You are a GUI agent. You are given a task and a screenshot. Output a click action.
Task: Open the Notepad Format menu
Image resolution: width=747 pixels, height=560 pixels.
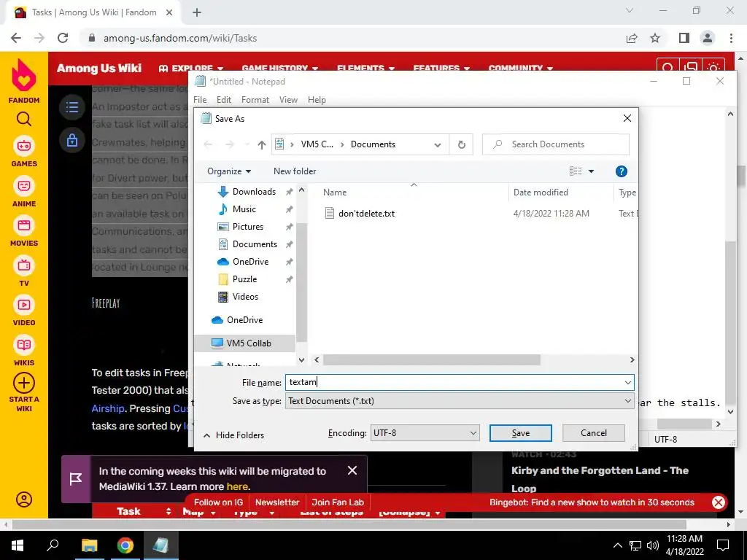(x=255, y=99)
